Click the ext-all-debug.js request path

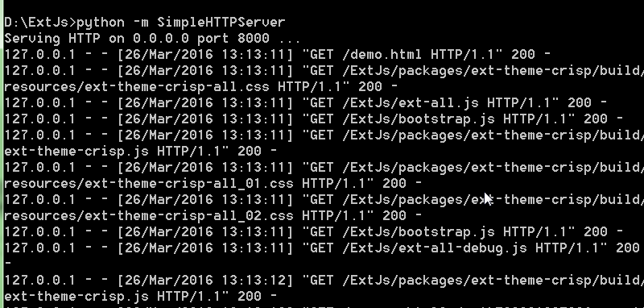435,248
